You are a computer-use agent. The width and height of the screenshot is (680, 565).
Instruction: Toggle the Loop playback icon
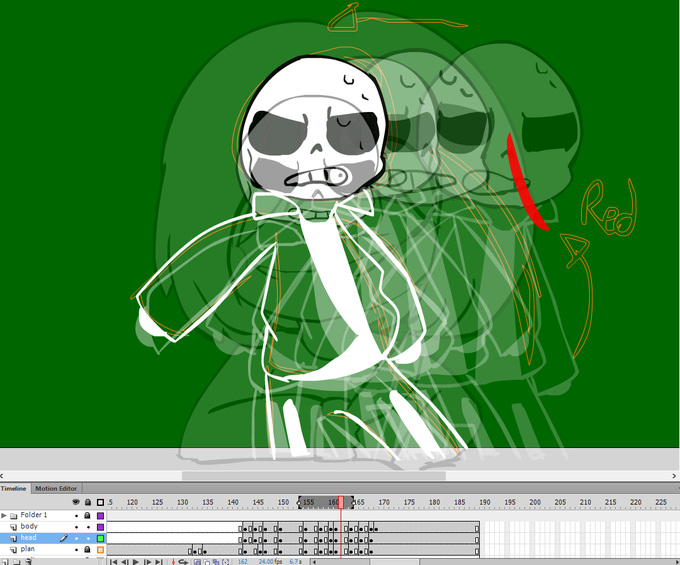pos(183,562)
